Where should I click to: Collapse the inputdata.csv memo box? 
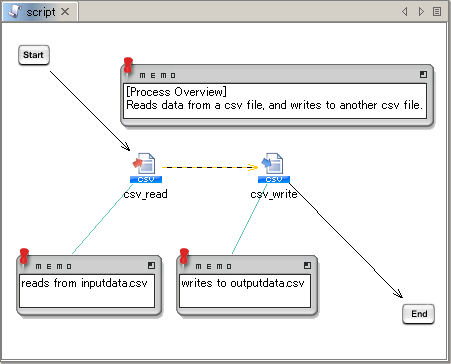coord(151,265)
